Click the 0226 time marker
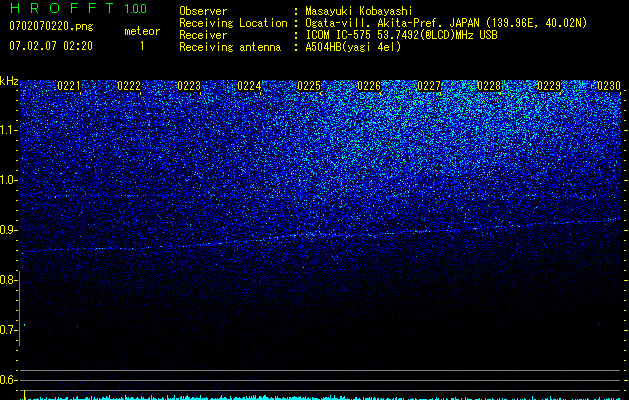629x400 pixels. click(369, 86)
